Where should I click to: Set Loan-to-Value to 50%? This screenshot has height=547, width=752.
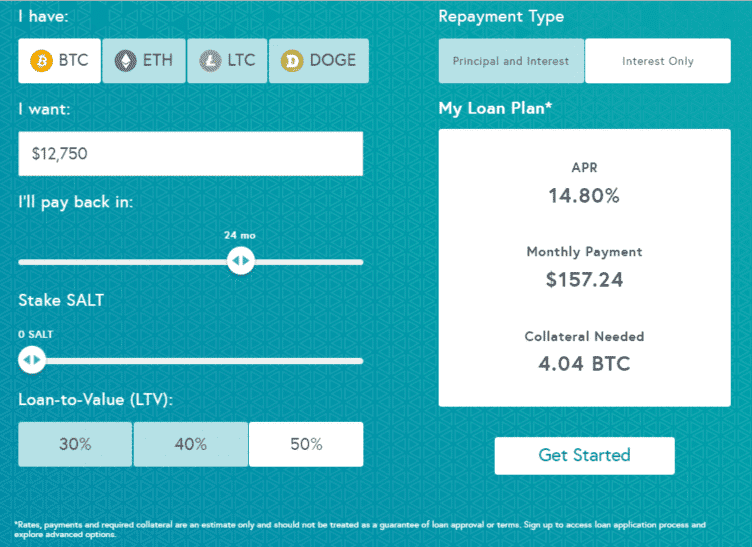pyautogui.click(x=306, y=444)
